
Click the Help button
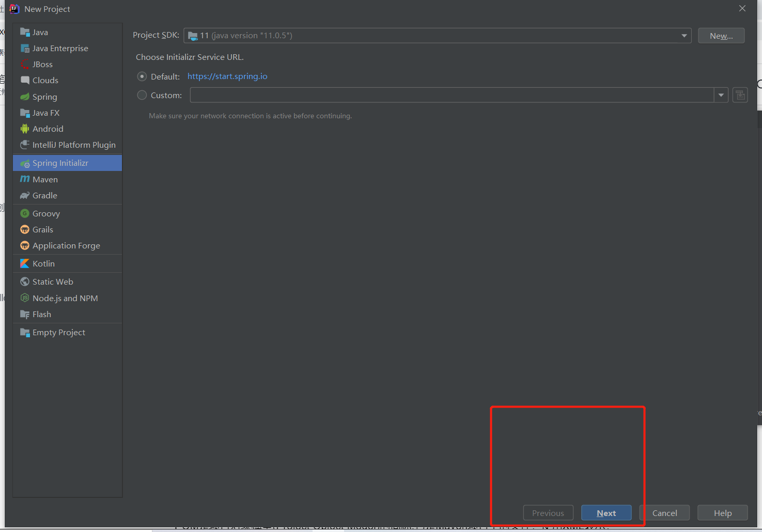tap(723, 513)
